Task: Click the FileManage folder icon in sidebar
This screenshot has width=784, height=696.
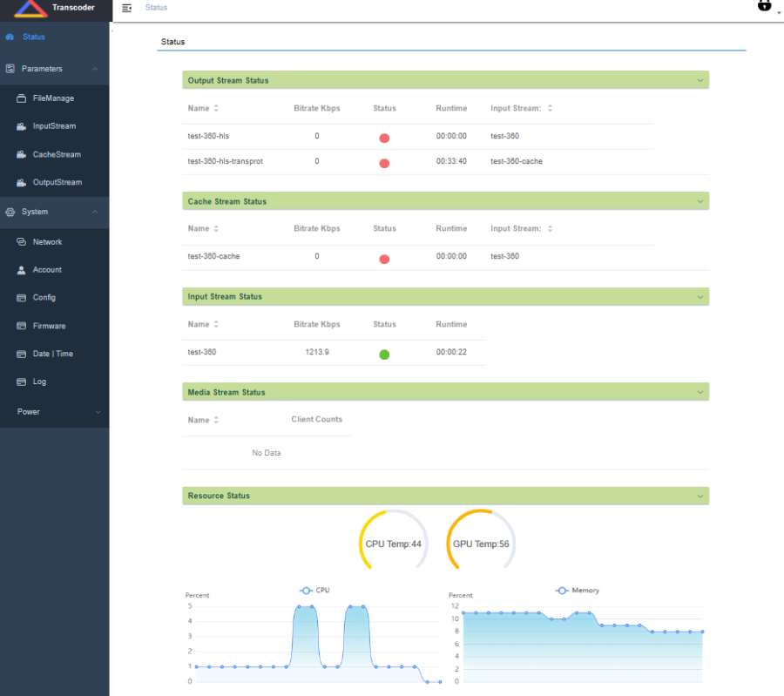Action: click(x=22, y=98)
